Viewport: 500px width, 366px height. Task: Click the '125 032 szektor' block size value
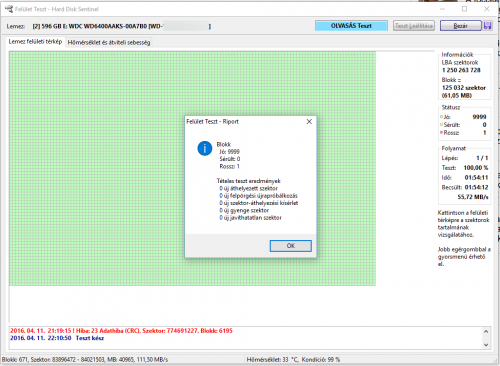tap(464, 88)
